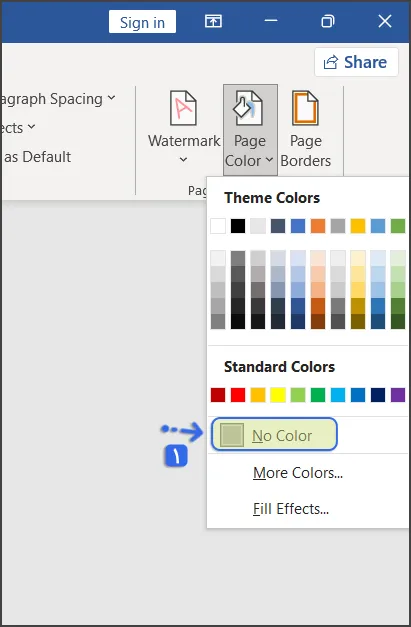The height and width of the screenshot is (627, 411).
Task: Select the yellow standard color swatch
Action: (x=278, y=395)
